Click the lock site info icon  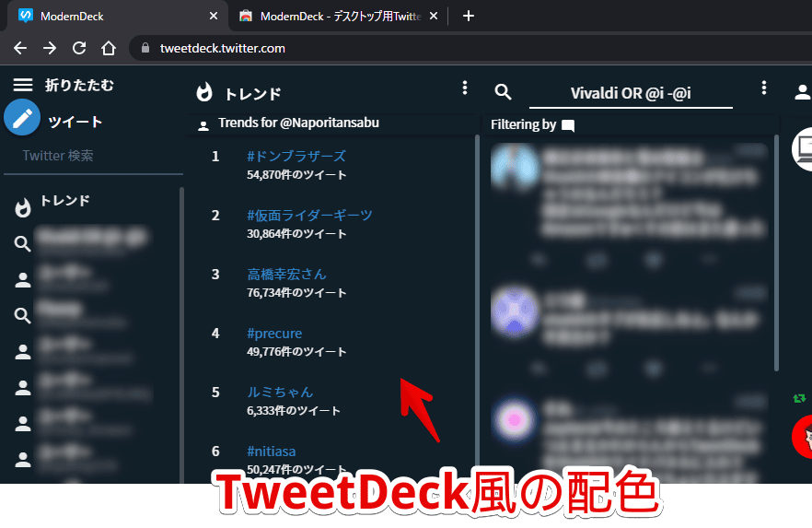[145, 48]
